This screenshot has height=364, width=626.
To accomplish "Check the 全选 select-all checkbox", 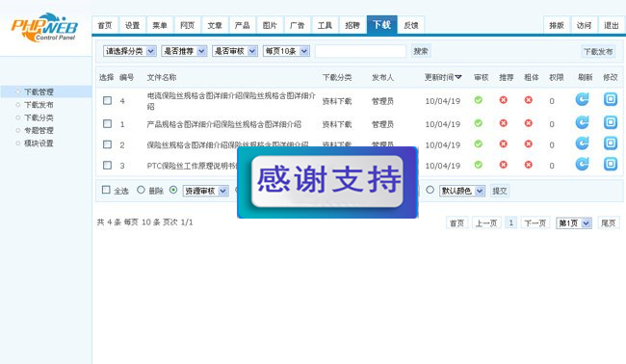I will point(106,190).
